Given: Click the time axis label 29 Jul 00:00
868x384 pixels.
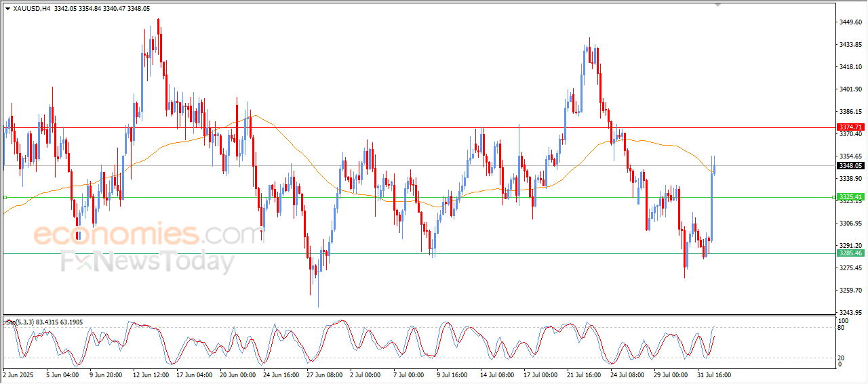Looking at the screenshot, I should point(671,374).
